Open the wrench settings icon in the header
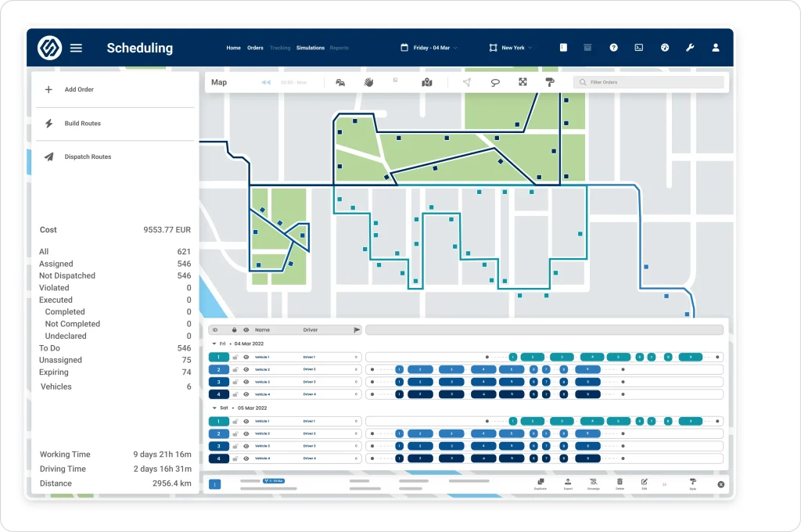This screenshot has height=532, width=801. tap(690, 48)
